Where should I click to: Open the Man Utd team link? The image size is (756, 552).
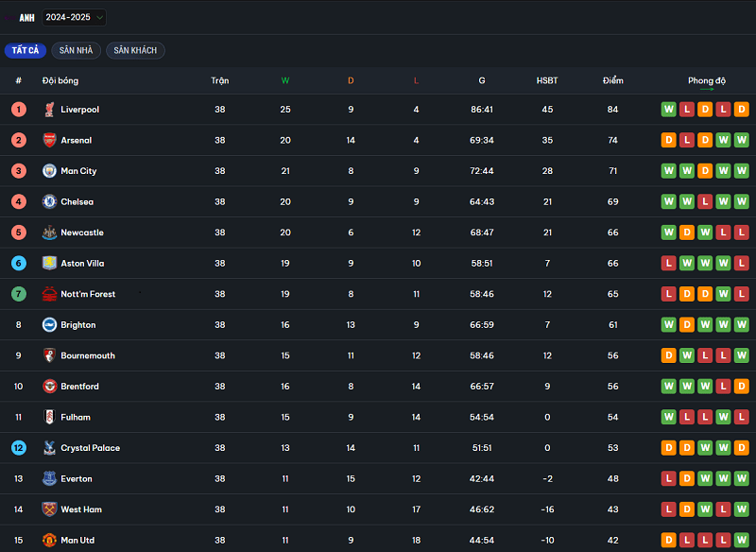click(77, 540)
